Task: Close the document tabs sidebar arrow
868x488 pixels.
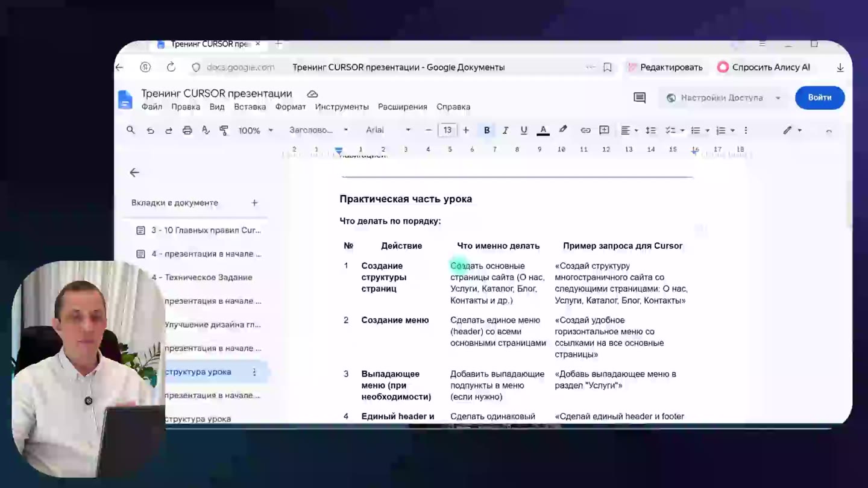Action: 134,172
